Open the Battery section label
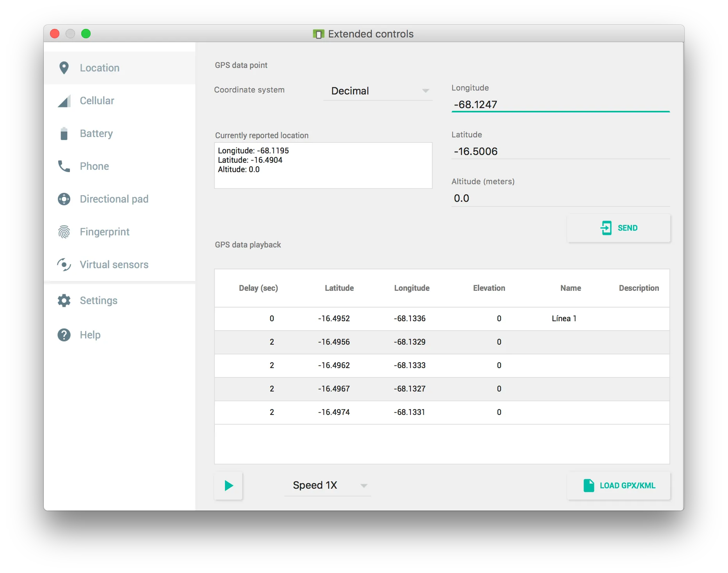 [96, 133]
